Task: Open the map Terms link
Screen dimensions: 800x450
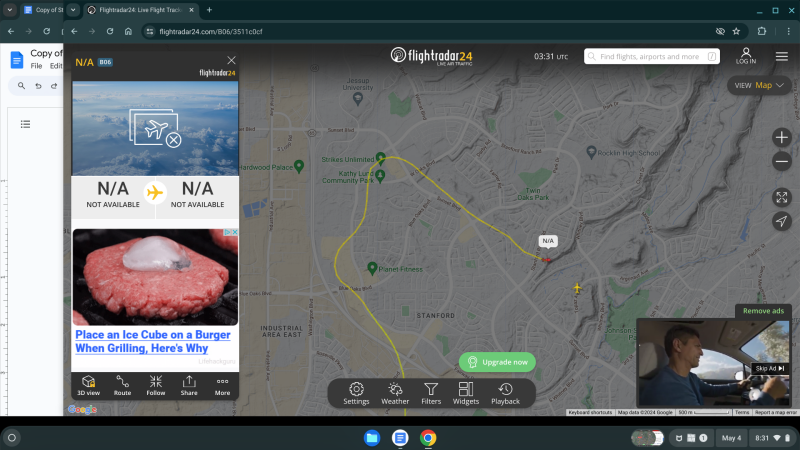Action: [x=742, y=412]
